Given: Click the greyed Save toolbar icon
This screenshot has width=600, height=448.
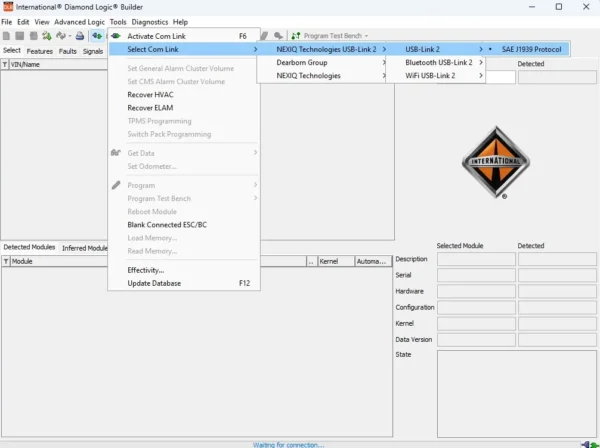Looking at the screenshot, I should [x=20, y=36].
